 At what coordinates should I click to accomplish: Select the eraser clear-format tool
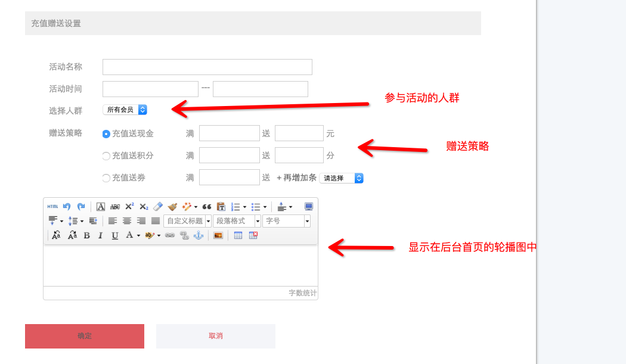158,207
